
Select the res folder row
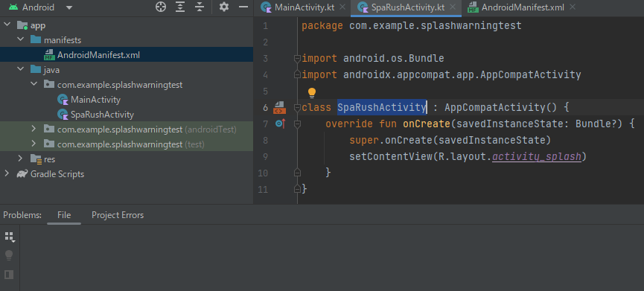click(x=127, y=159)
